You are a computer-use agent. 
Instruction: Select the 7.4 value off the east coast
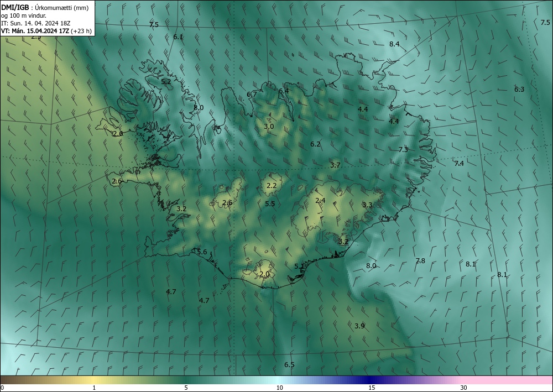point(459,163)
